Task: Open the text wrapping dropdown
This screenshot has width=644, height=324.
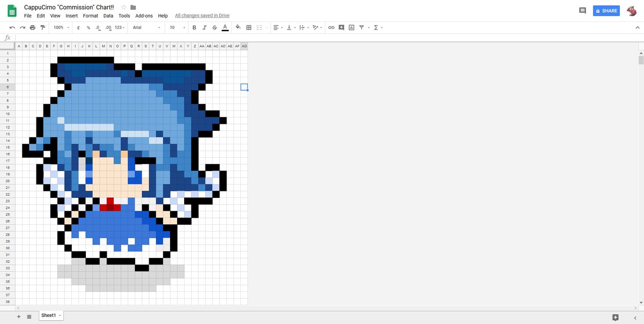Action: tap(303, 27)
